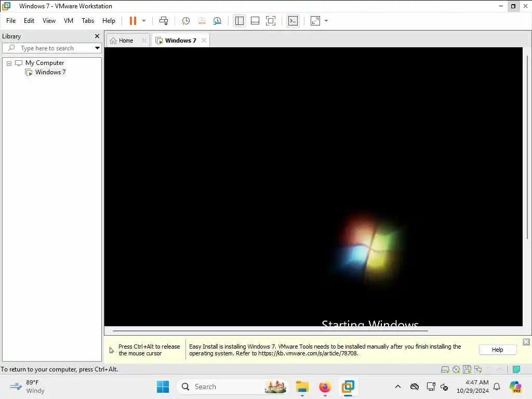Click the network adapter status icon
The image size is (532, 399).
(478, 369)
